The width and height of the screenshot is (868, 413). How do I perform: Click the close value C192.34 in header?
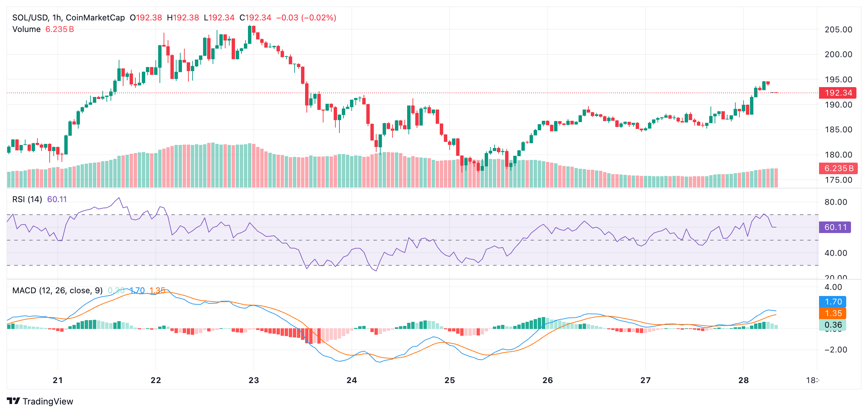coord(255,17)
